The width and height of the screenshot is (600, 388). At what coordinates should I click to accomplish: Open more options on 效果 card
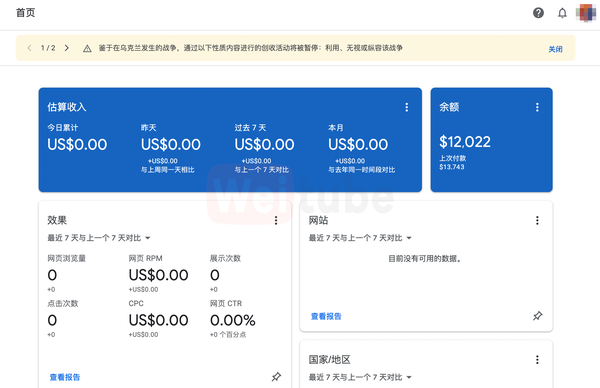[x=276, y=220]
